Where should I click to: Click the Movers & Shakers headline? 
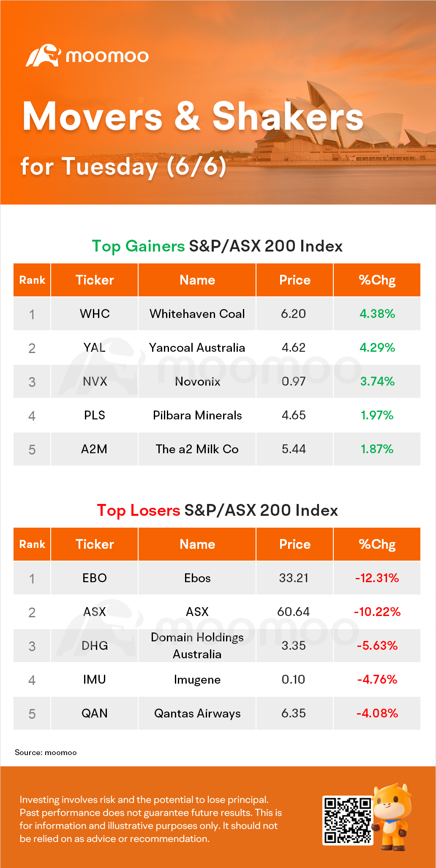193,117
